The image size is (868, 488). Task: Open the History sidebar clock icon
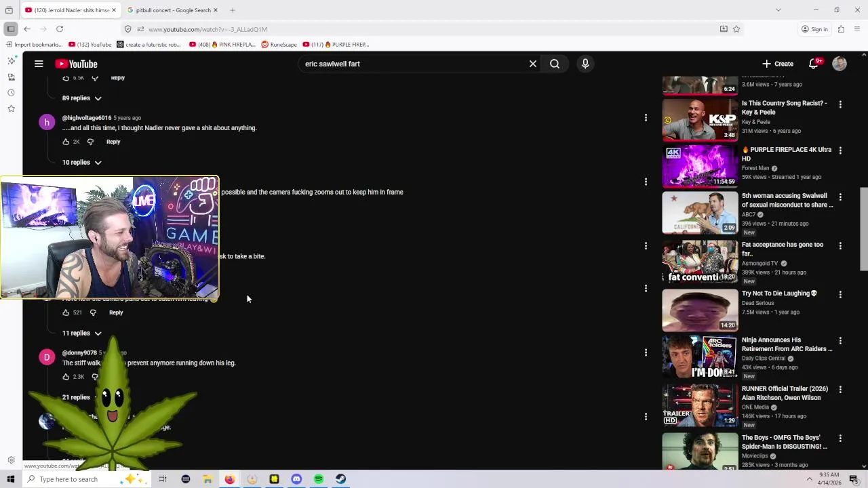11,93
